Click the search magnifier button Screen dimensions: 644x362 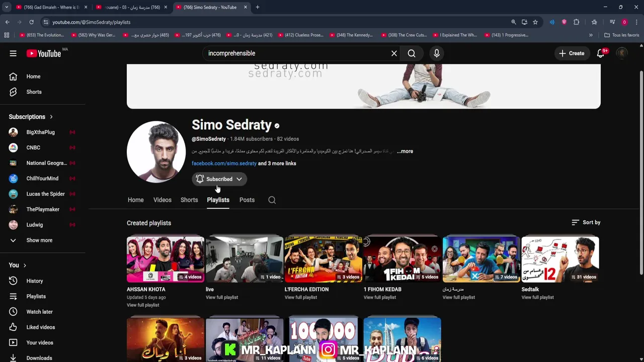click(412, 53)
